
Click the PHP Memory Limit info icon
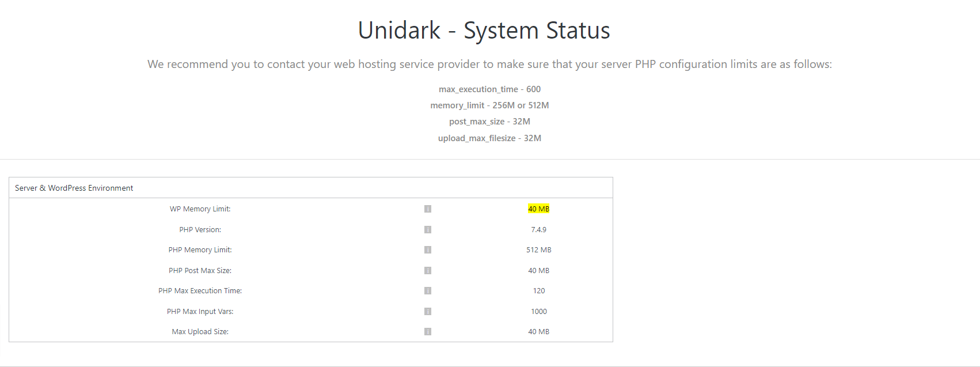428,250
